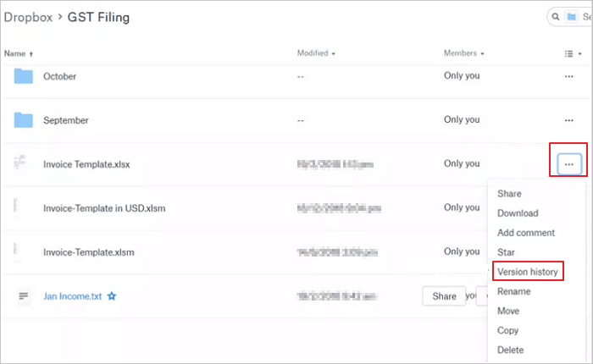Sort files by Name column
Screen dimensions: 593x364
point(18,53)
